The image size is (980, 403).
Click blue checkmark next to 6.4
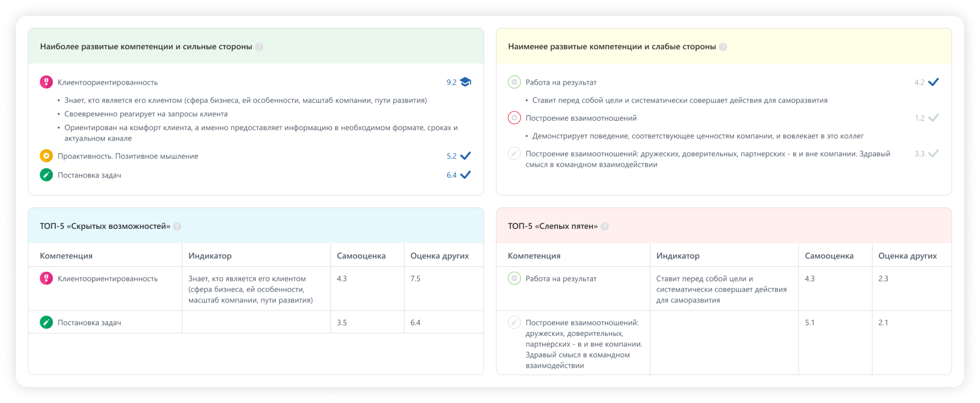pos(466,175)
